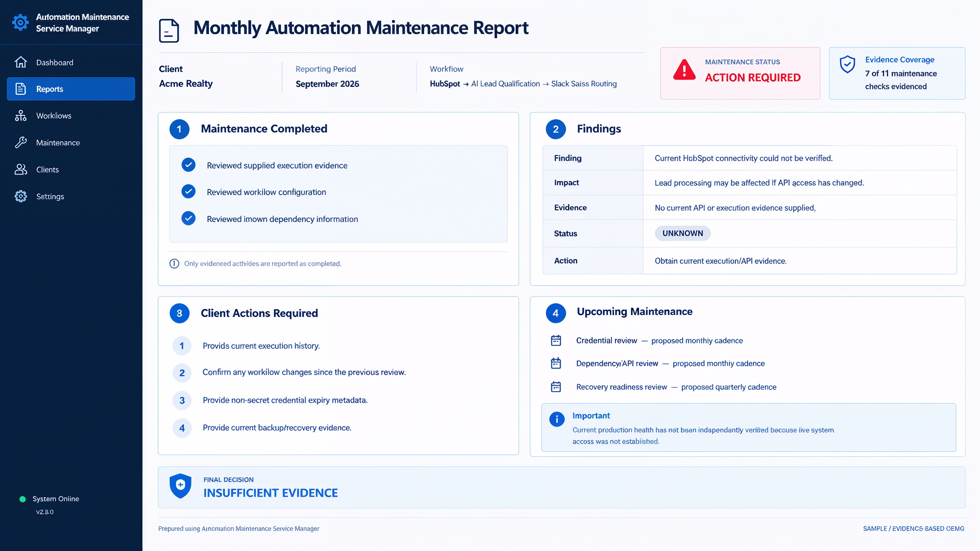The height and width of the screenshot is (551, 980).
Task: Open the Clients people icon
Action: click(x=20, y=169)
